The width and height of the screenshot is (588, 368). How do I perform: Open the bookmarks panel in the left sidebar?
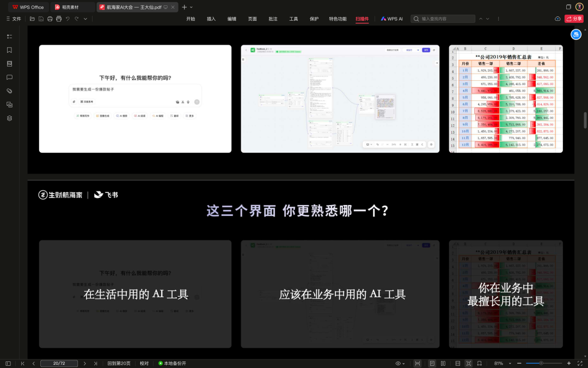[10, 50]
